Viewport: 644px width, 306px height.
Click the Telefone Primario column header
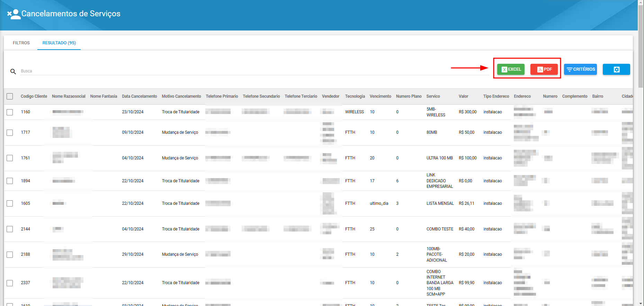pyautogui.click(x=222, y=96)
